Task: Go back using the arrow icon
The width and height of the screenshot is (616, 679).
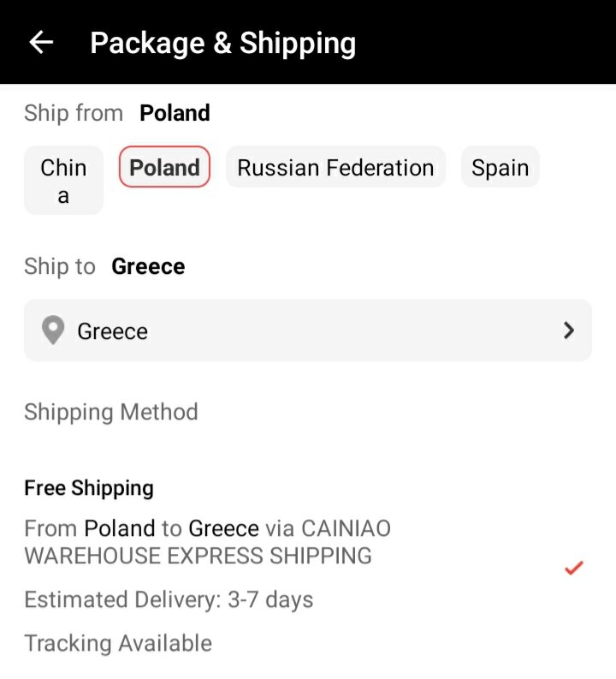Action: coord(41,43)
